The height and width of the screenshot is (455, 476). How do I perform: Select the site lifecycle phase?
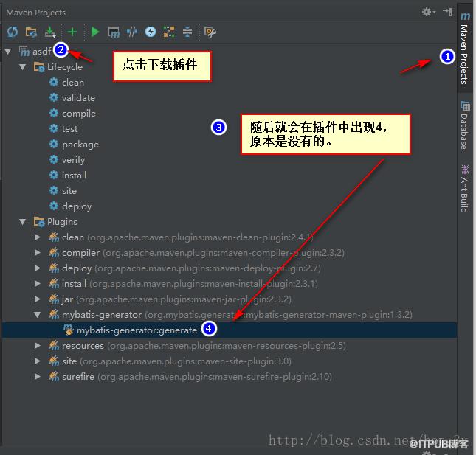(69, 191)
